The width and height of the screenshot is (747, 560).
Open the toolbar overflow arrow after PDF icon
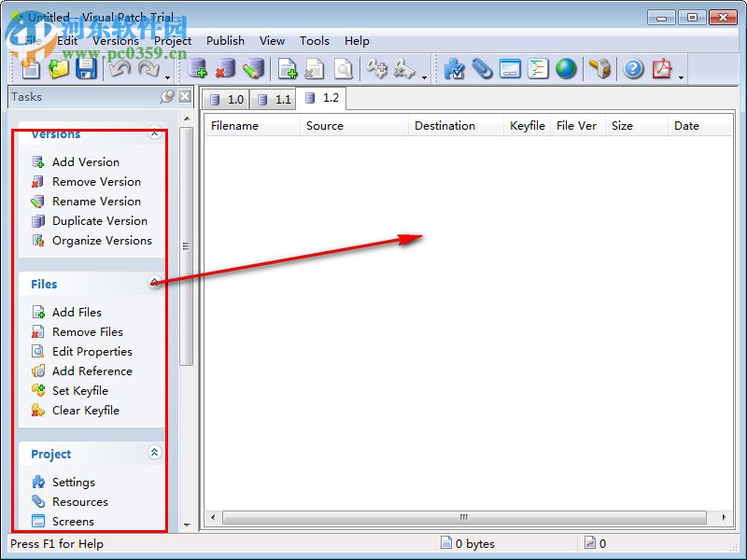(x=682, y=77)
